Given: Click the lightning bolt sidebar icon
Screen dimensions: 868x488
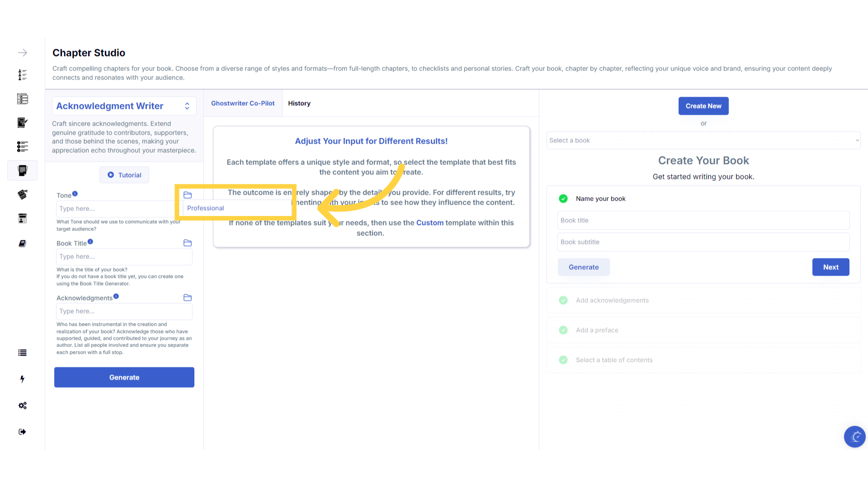Looking at the screenshot, I should point(22,379).
